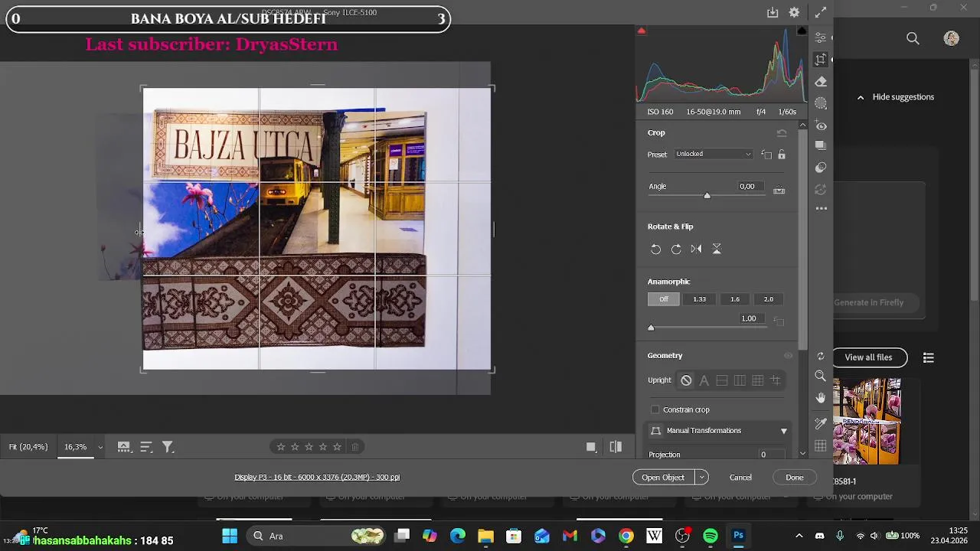This screenshot has width=980, height=551.
Task: Select the Healing eraser tool
Action: pos(821,81)
